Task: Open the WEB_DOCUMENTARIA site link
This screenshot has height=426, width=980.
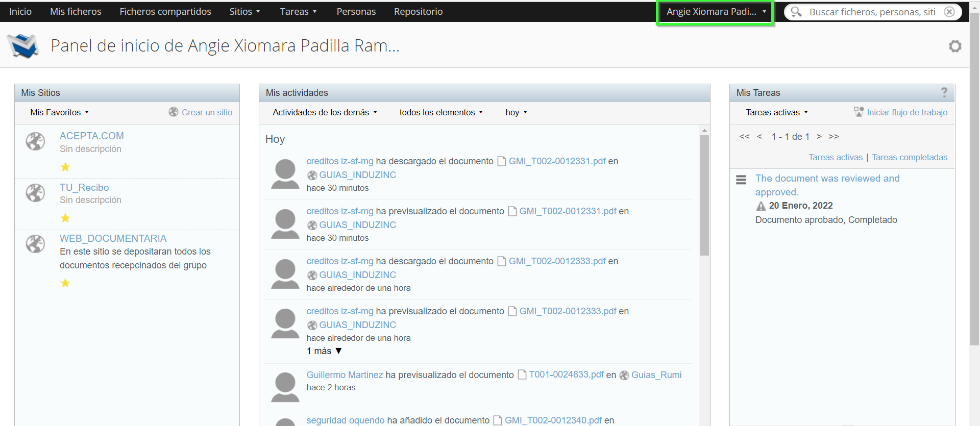Action: pos(113,238)
